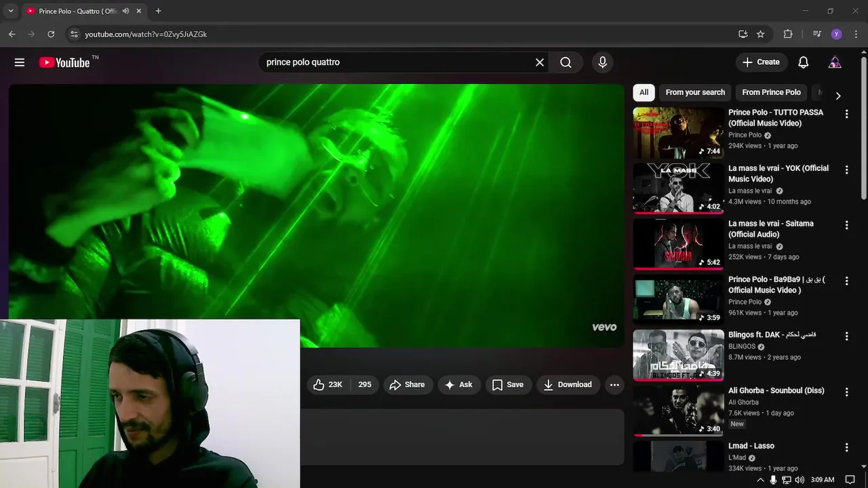Image resolution: width=868 pixels, height=488 pixels.
Task: Open options for Sounboul (Diss) video
Action: 846,392
